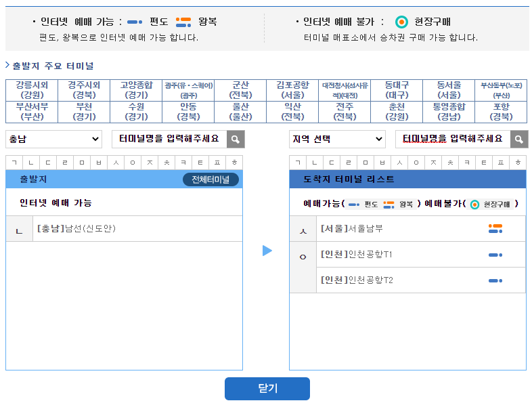Click the blue right-arrow between the lists
Viewport: 532px width, 403px height.
pos(267,251)
